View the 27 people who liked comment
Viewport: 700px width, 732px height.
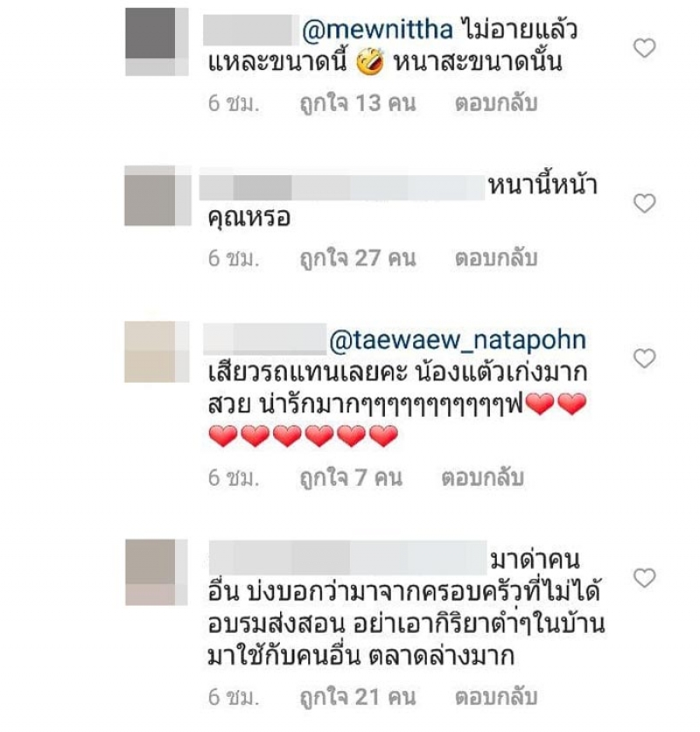pyautogui.click(x=358, y=258)
